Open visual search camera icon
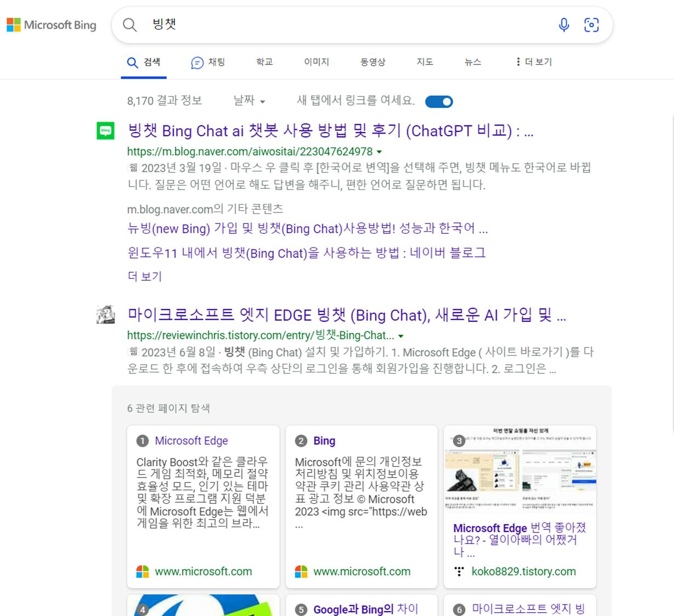Viewport: 674px width, 616px height. pyautogui.click(x=591, y=25)
